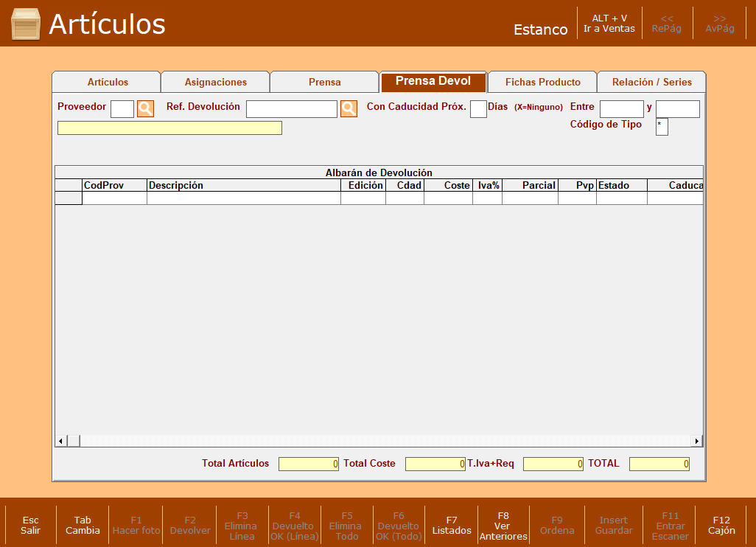Click the F11 Entrar Escaner button

coord(671,526)
